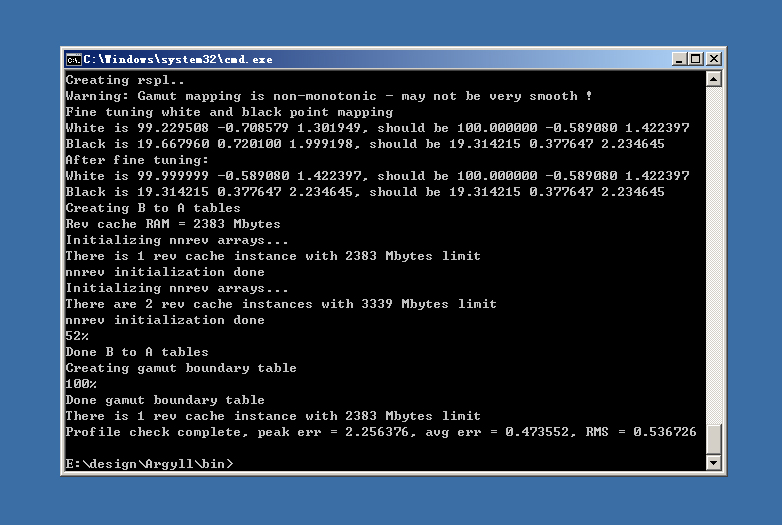
Task: Click the title bar text C:\Windows\system32\cmd.exe
Action: click(x=178, y=59)
